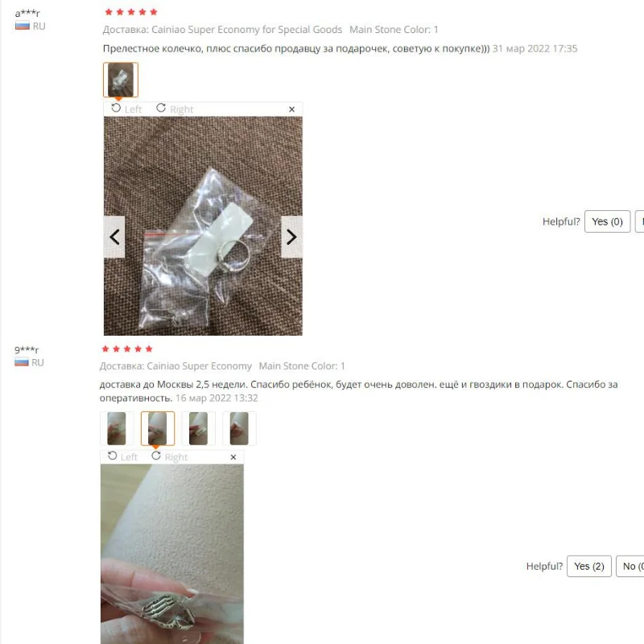Viewport: 644px width, 644px height.
Task: Select the thumbnail in a***r's review
Action: [x=120, y=80]
